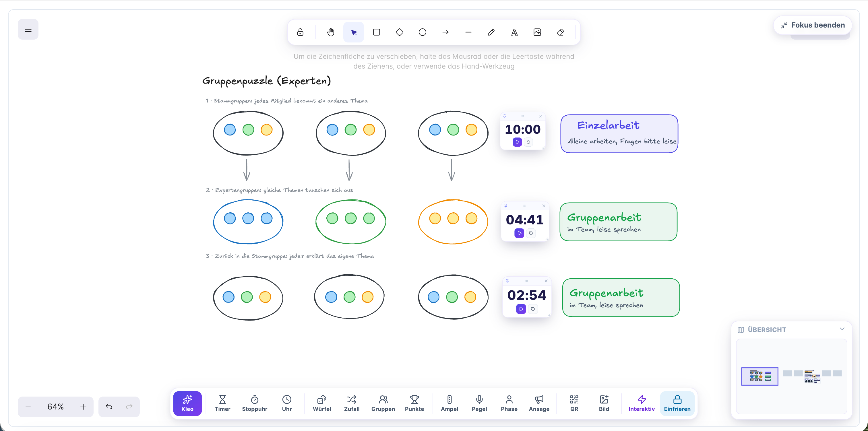Start the 10:00 timer

coord(517,142)
